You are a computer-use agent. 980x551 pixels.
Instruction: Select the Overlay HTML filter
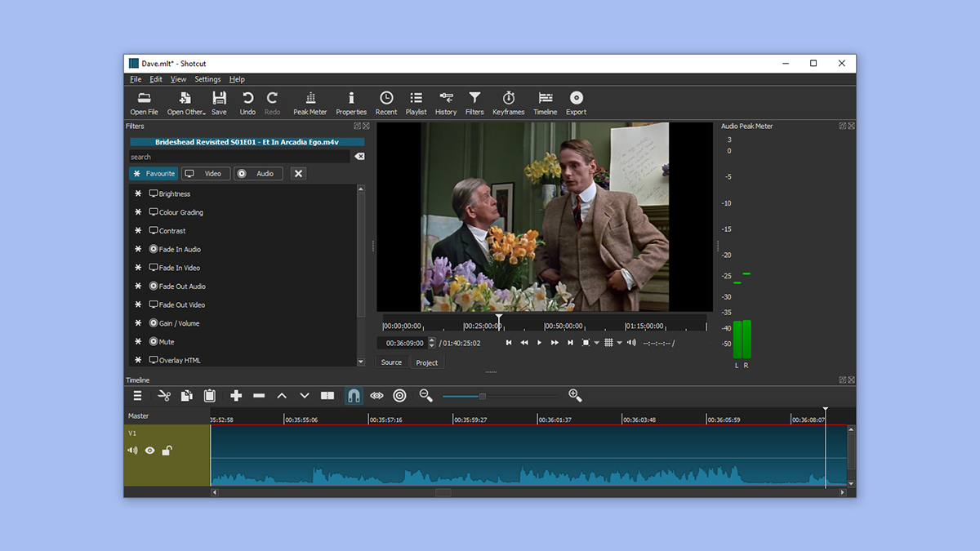point(179,360)
